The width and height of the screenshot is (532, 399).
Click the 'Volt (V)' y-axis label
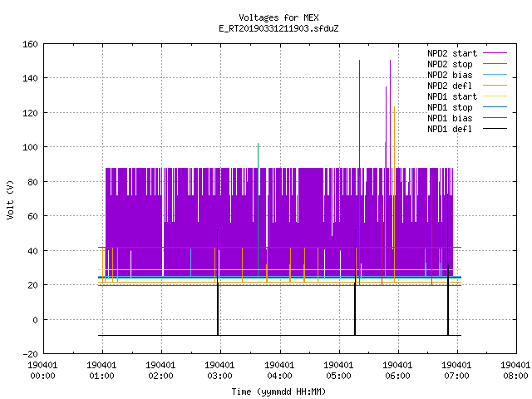click(10, 199)
